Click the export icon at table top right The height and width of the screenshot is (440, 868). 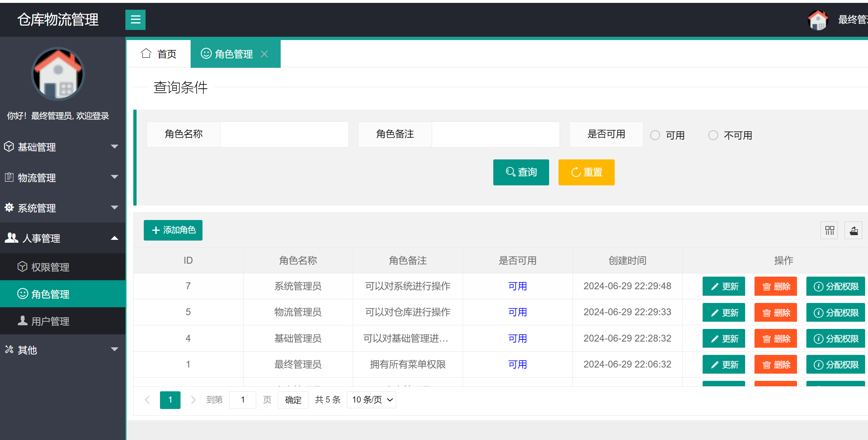click(854, 230)
